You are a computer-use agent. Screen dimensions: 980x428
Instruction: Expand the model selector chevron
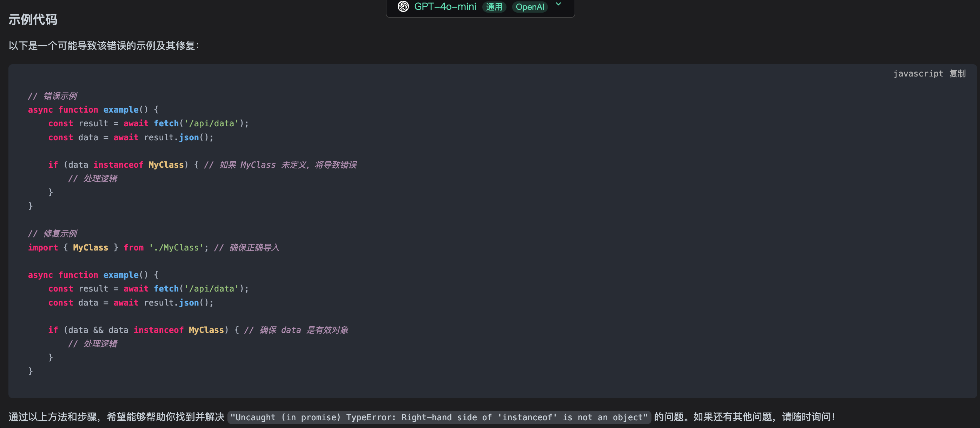[x=558, y=4]
